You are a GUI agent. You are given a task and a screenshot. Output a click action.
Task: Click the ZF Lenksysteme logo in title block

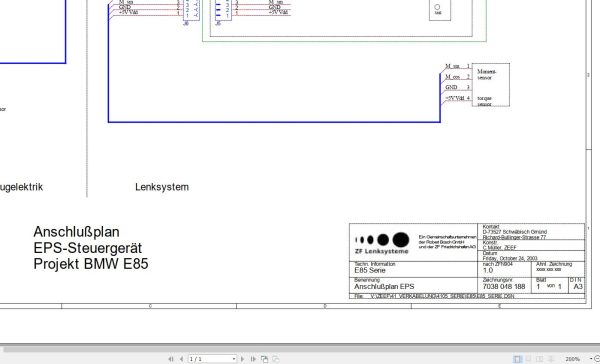[x=382, y=243]
